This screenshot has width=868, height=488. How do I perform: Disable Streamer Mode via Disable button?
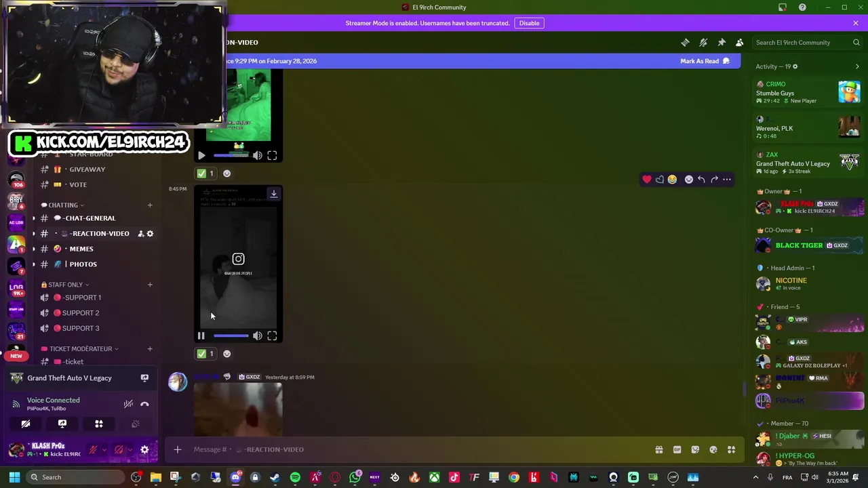tap(529, 23)
